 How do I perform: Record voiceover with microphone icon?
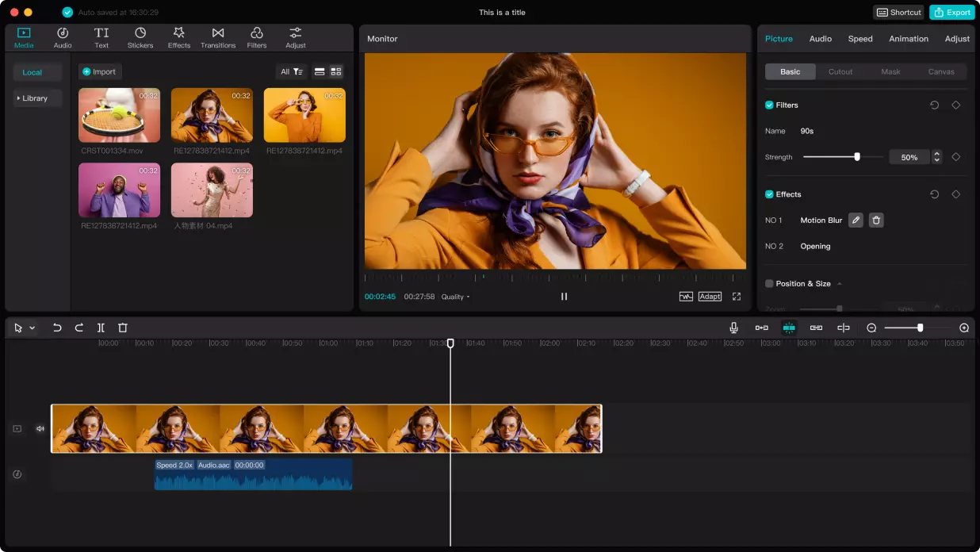pos(734,328)
